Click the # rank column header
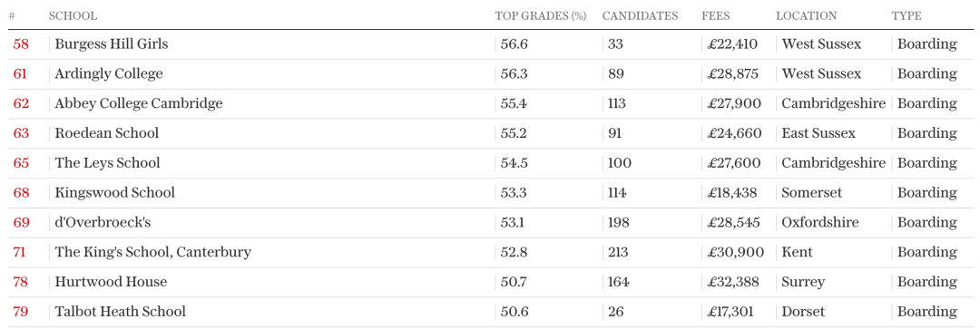 (12, 16)
